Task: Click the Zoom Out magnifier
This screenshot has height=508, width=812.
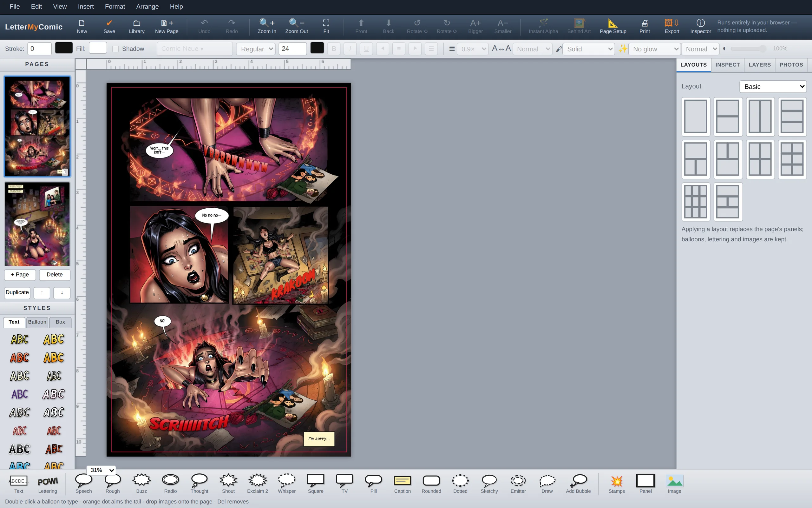Action: pyautogui.click(x=297, y=23)
